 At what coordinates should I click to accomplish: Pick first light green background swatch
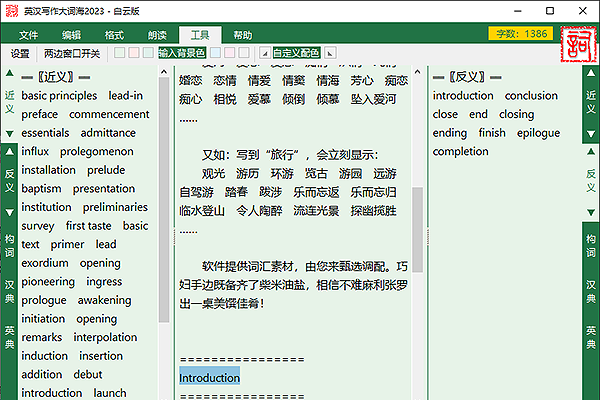point(119,53)
